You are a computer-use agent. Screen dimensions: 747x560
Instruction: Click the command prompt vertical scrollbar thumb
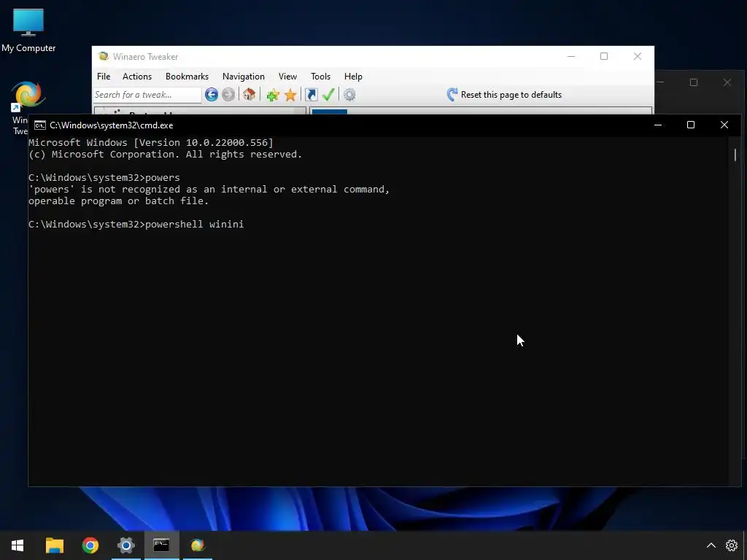(x=735, y=155)
